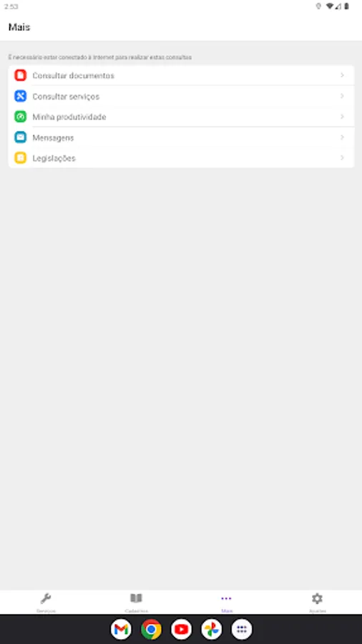The width and height of the screenshot is (362, 644).
Task: Open Consultar documentos text entry
Action: [x=74, y=76]
